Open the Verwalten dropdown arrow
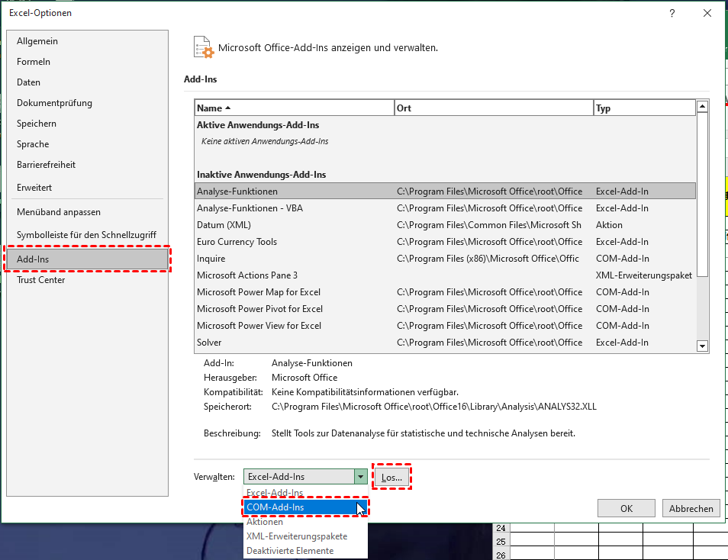 [359, 477]
